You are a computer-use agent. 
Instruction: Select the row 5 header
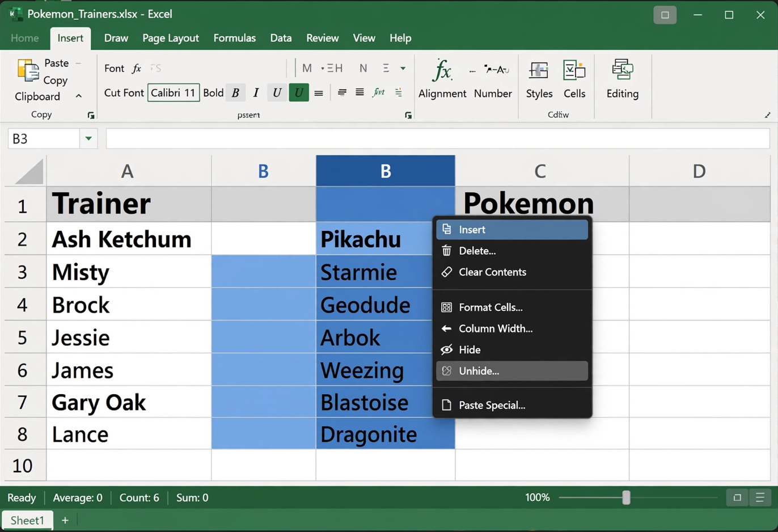point(23,337)
